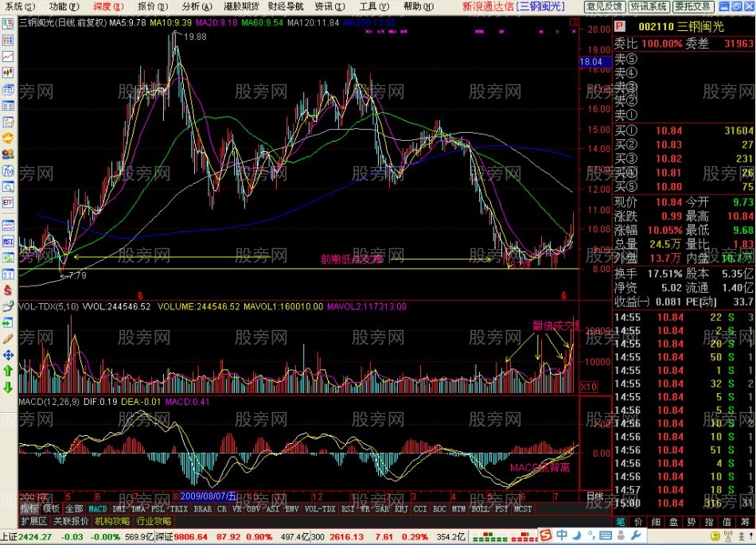Click the f(x) formula icon

pos(8,171)
